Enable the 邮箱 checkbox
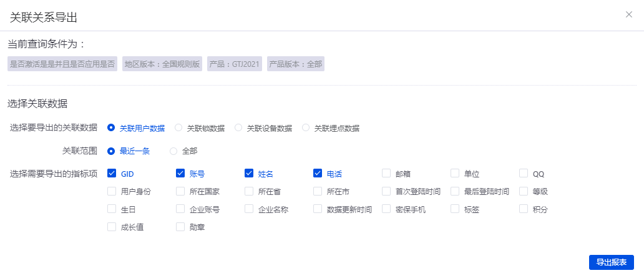Screen dimensions: 644x278 pos(386,173)
